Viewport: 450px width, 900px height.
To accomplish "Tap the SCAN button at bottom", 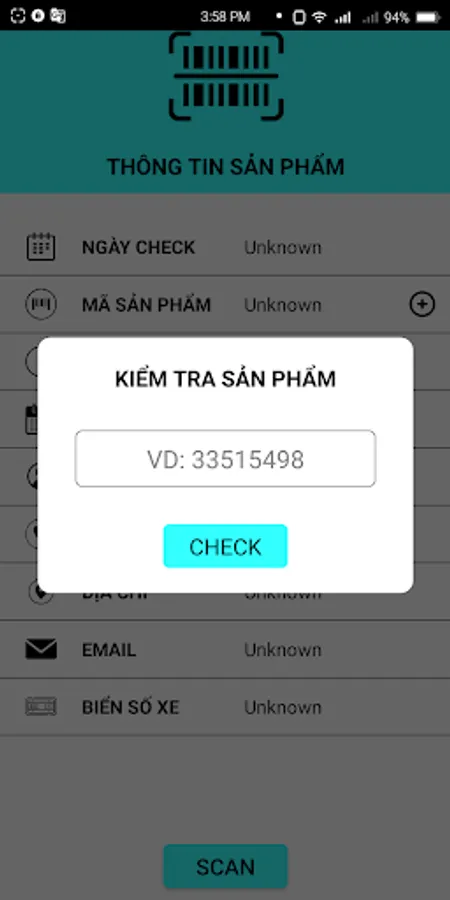I will tap(225, 866).
